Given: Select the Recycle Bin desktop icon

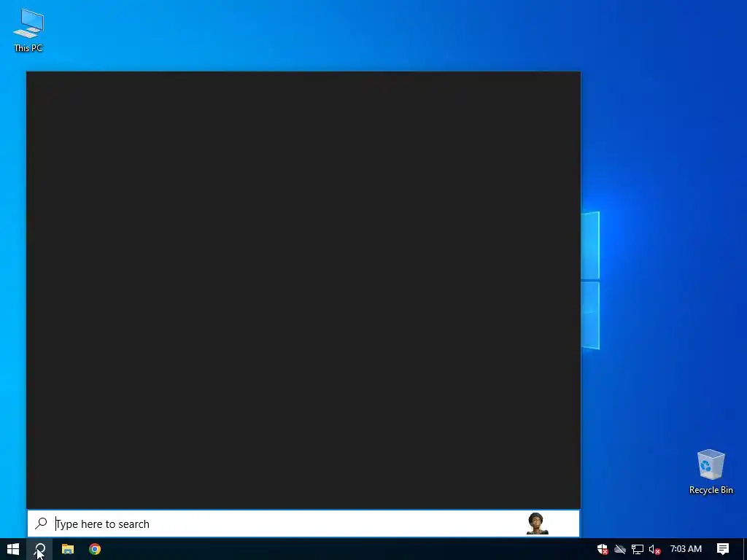Looking at the screenshot, I should tap(711, 472).
